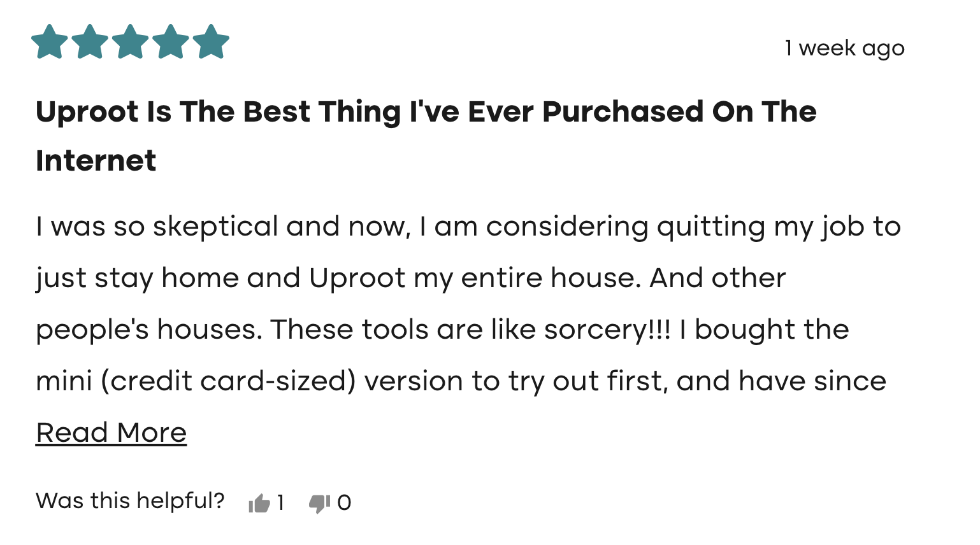Expand the review with Read More

click(111, 433)
